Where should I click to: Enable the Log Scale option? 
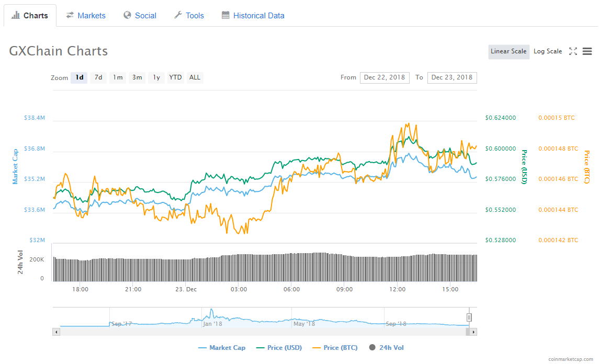[x=547, y=51]
